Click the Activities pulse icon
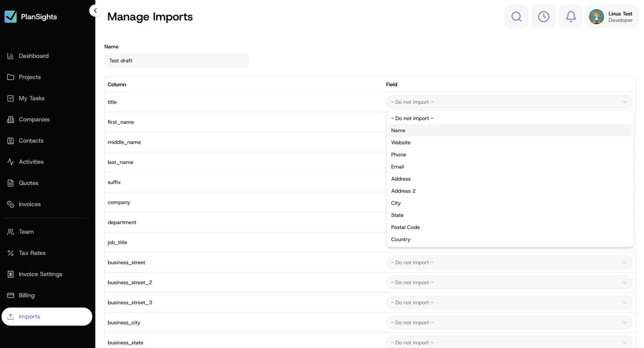The image size is (644, 348). [10, 162]
